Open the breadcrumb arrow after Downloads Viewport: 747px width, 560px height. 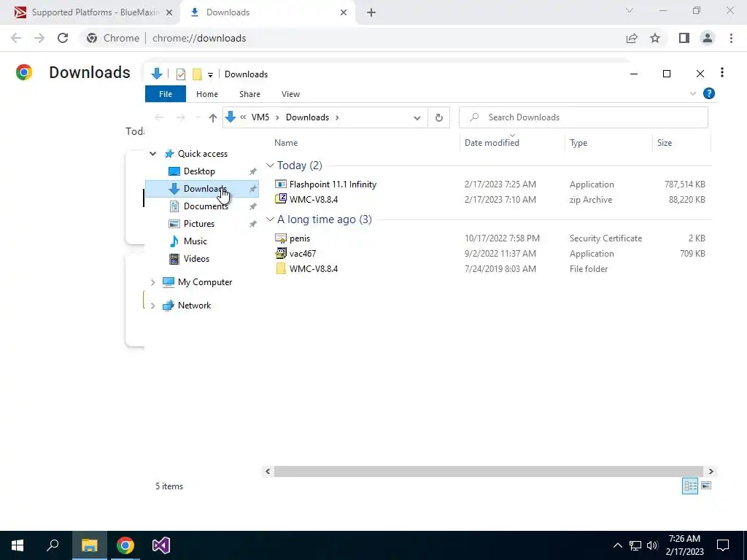coord(337,117)
